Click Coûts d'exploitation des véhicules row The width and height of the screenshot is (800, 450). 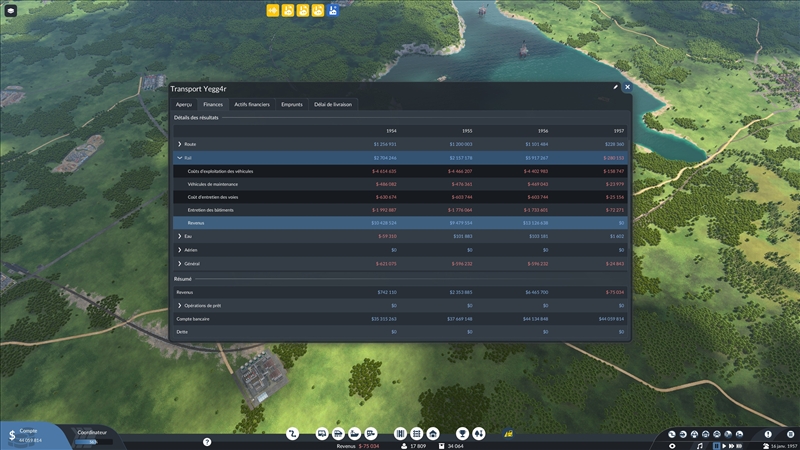pyautogui.click(x=400, y=171)
